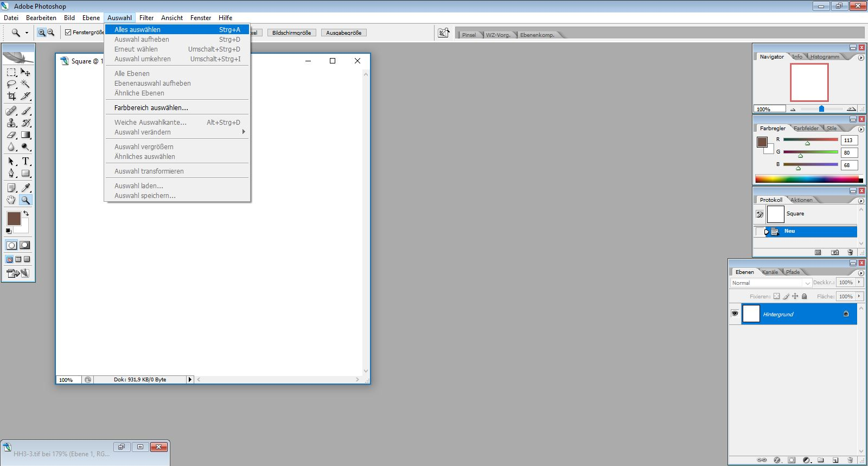Open the Farbregler panel flyout menu

[861, 129]
